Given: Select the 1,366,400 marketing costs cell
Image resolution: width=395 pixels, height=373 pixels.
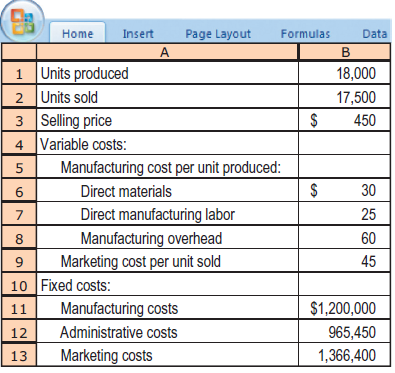Looking at the screenshot, I should 345,355.
